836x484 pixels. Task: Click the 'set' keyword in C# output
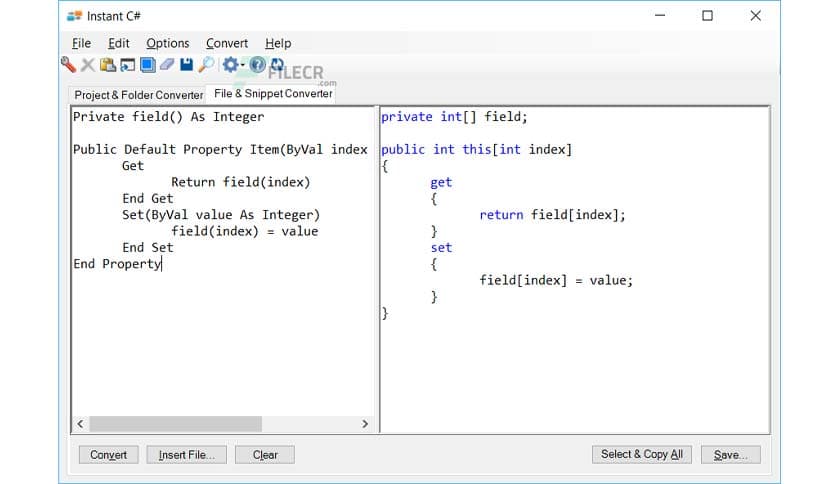point(441,247)
